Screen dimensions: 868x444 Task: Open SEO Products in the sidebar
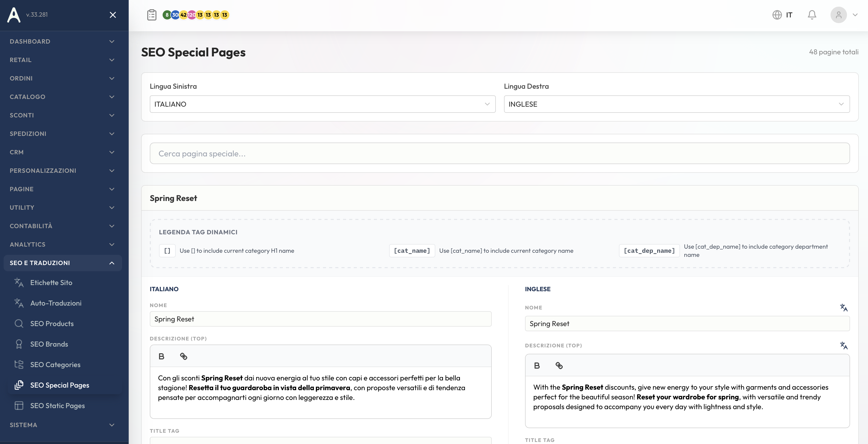pyautogui.click(x=64, y=324)
